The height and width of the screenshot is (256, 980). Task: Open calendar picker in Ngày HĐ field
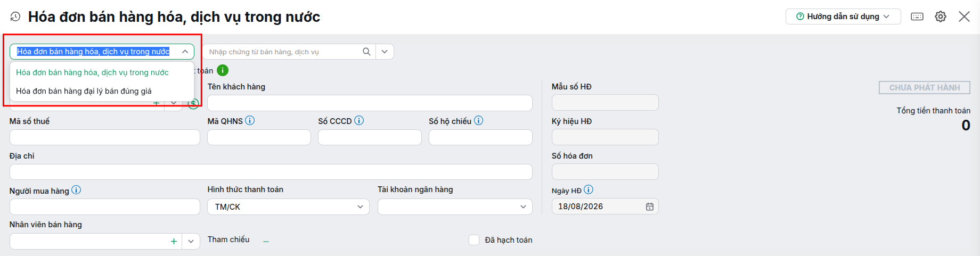click(650, 207)
